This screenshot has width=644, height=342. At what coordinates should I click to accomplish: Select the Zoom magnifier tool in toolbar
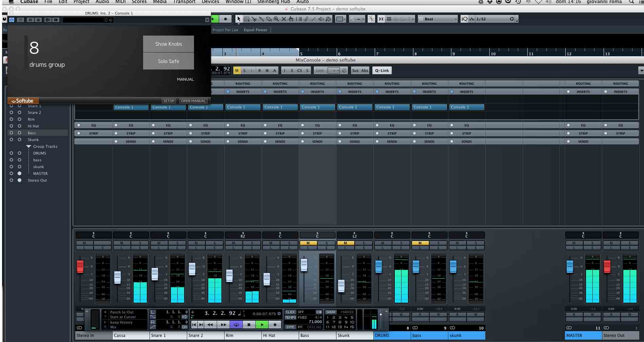[x=276, y=19]
